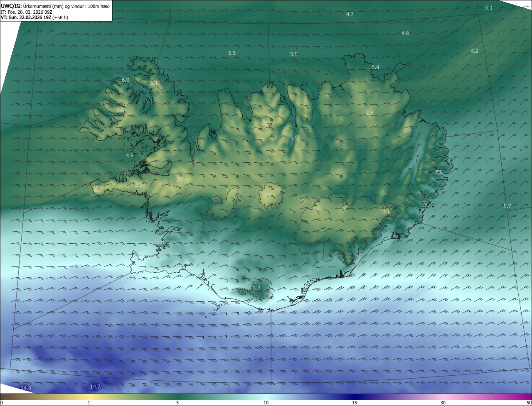Click the "4.7" value label

(x=350, y=14)
